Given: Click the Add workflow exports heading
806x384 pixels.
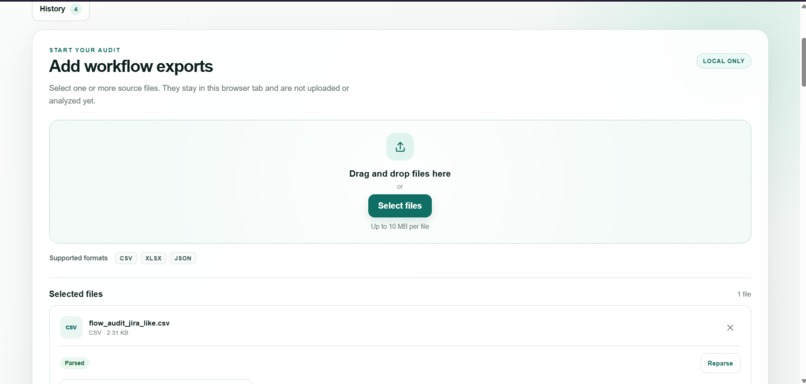Looking at the screenshot, I should pos(131,66).
